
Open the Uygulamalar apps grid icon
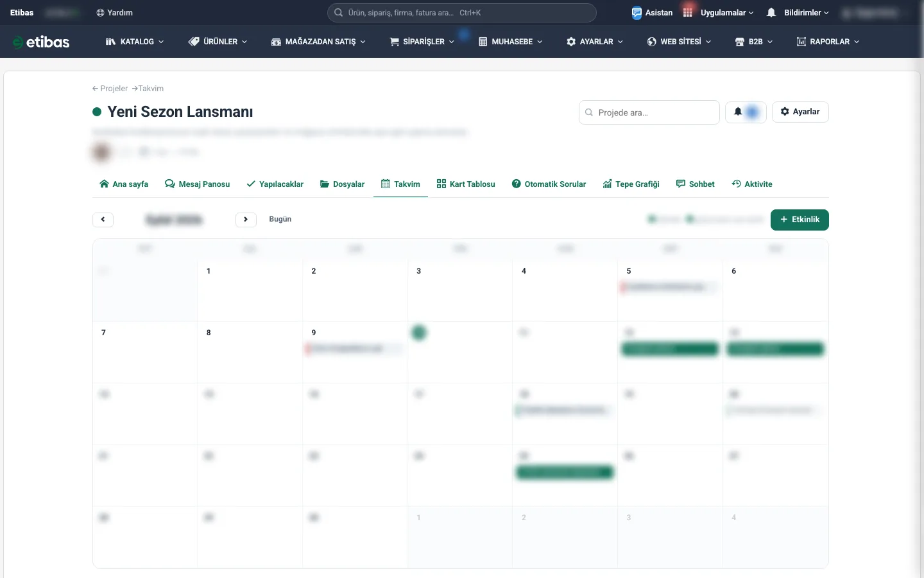coord(688,13)
